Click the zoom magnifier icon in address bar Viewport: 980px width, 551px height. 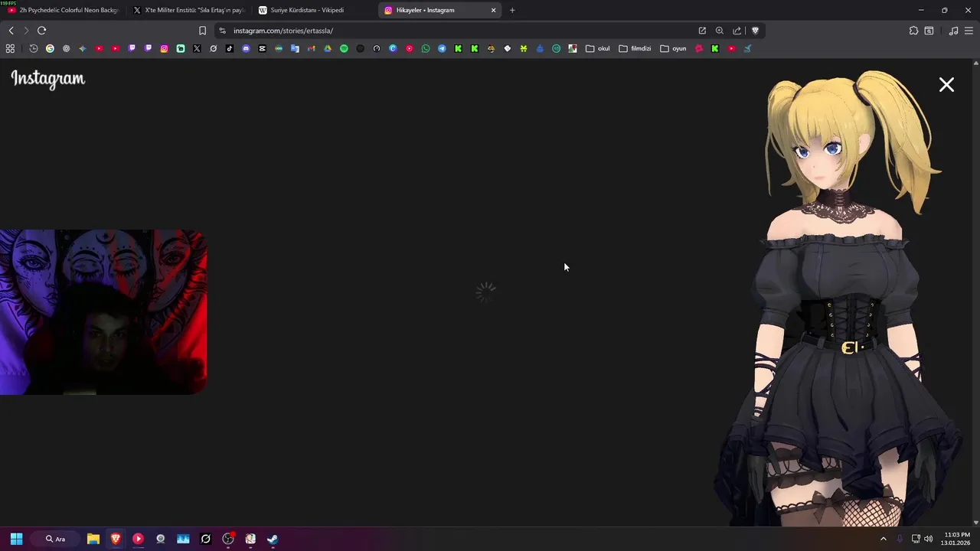pos(720,31)
